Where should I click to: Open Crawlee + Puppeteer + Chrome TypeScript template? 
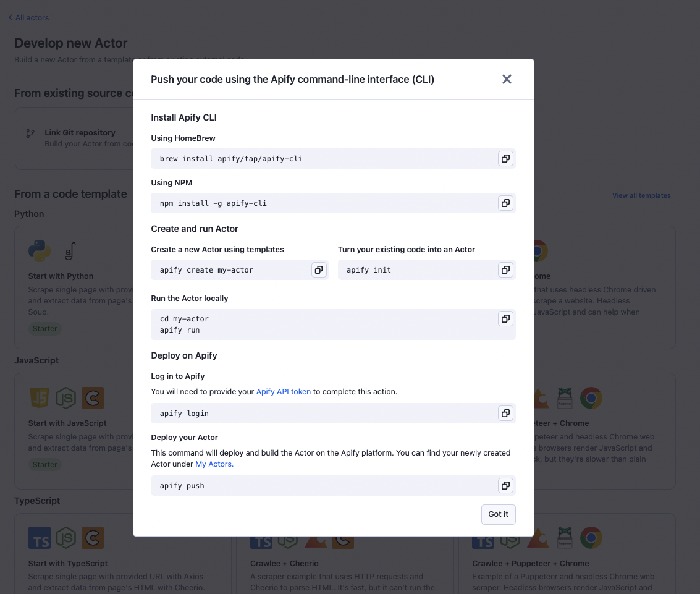pos(530,564)
